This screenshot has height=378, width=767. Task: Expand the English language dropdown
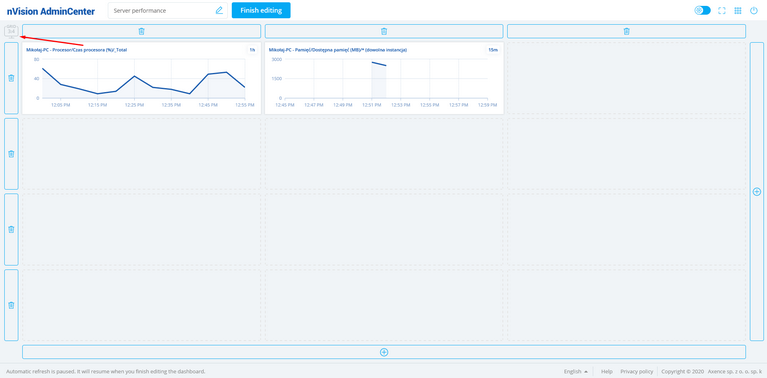point(576,372)
